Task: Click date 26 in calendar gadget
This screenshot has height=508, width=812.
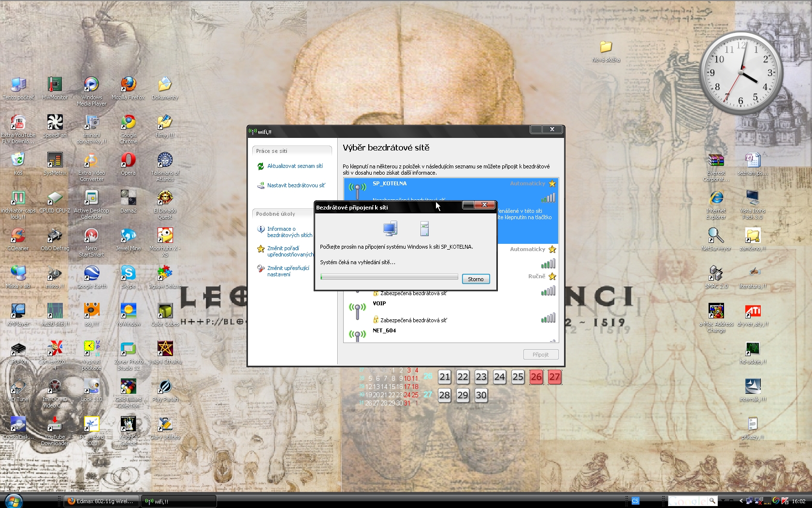Action: click(536, 377)
